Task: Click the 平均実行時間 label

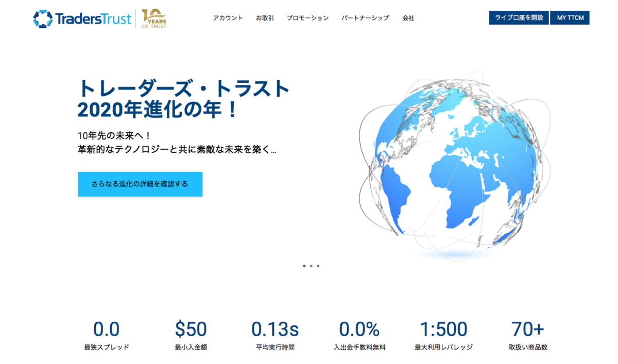Action: pos(275,348)
